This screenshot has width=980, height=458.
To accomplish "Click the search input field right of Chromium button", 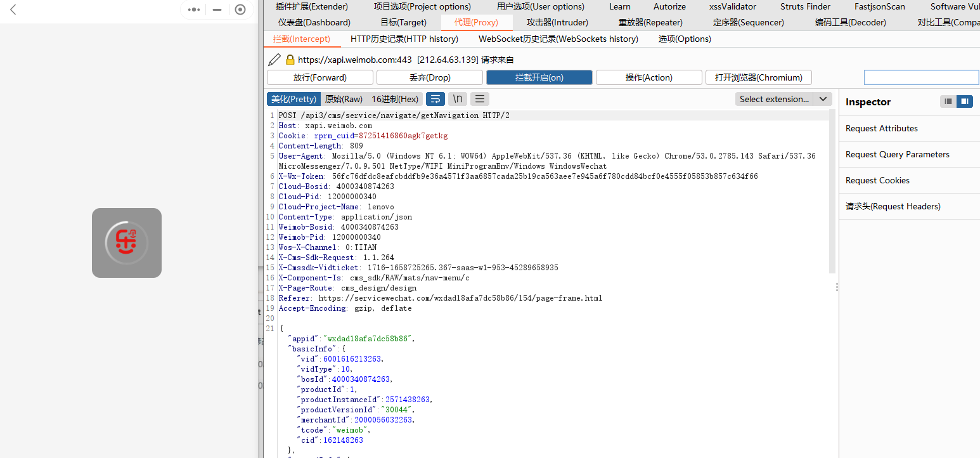I will (922, 77).
